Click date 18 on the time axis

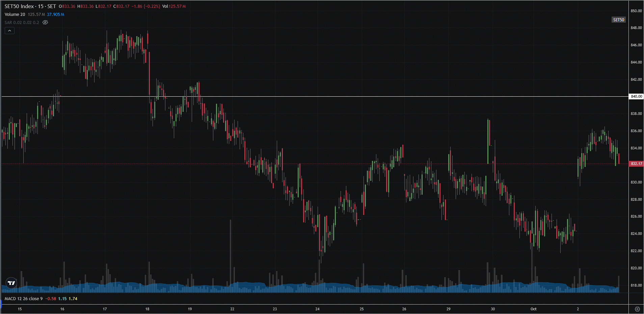[x=147, y=309]
